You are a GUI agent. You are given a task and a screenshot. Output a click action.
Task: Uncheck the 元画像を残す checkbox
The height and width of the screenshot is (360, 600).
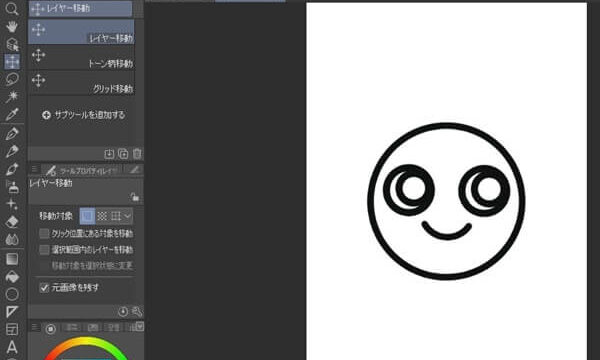[44, 287]
